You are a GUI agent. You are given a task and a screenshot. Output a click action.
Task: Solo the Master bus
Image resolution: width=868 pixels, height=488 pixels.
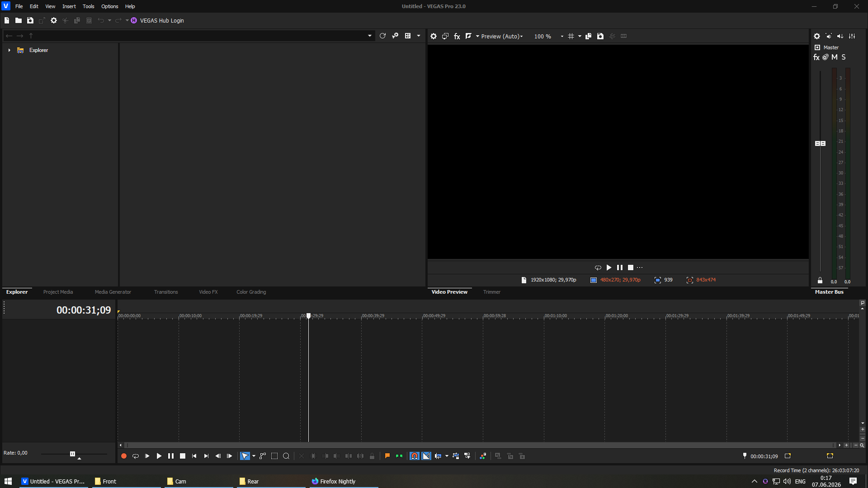click(844, 57)
